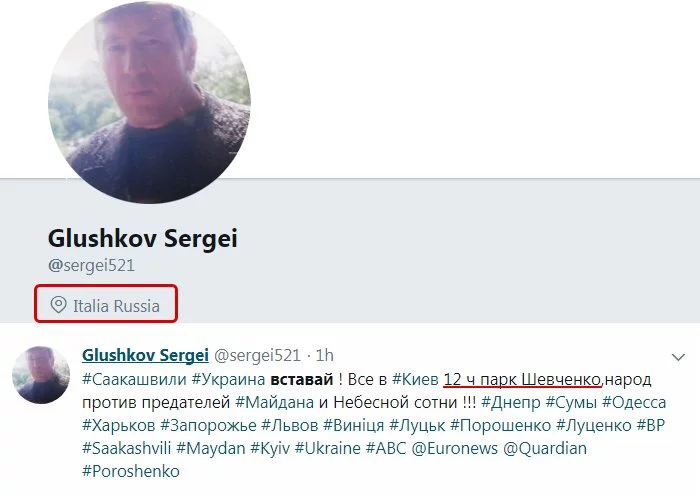Click the @Euronews mention
The height and width of the screenshot is (500, 700).
[x=454, y=448]
